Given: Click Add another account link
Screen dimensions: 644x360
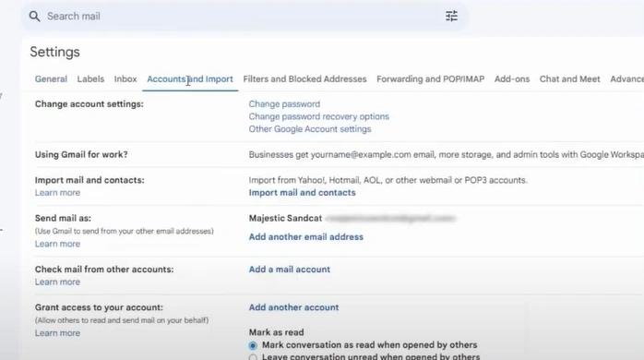Looking at the screenshot, I should [x=293, y=307].
